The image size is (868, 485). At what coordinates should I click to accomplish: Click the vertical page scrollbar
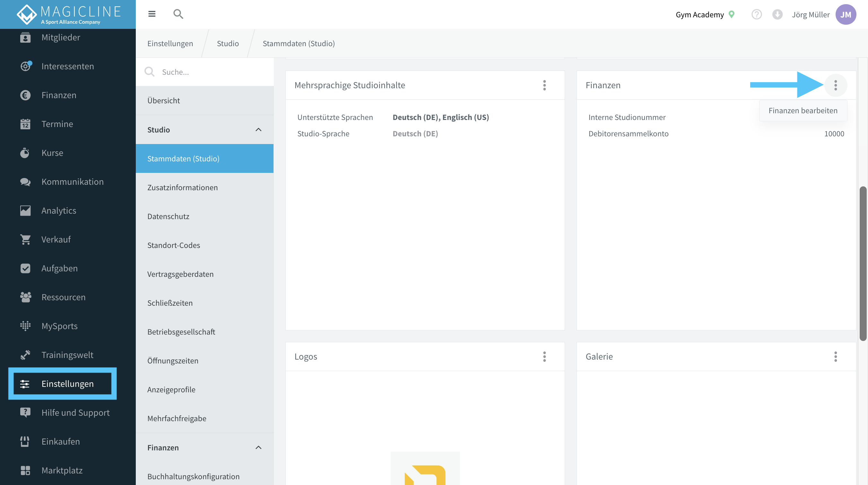pyautogui.click(x=863, y=263)
